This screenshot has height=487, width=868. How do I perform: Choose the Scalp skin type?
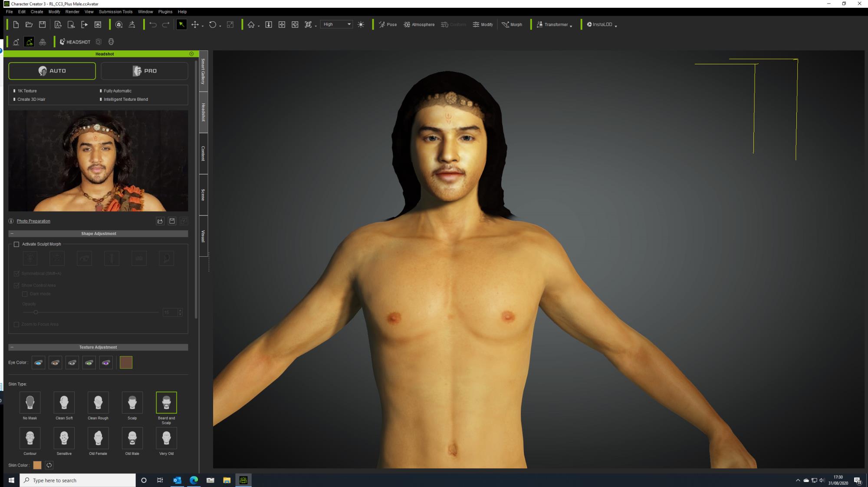click(x=132, y=402)
